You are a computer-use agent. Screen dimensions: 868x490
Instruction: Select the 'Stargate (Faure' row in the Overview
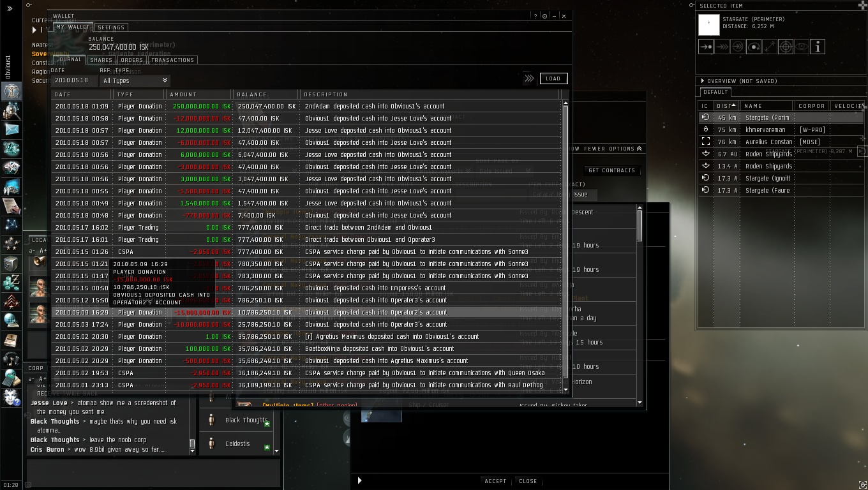(781, 190)
